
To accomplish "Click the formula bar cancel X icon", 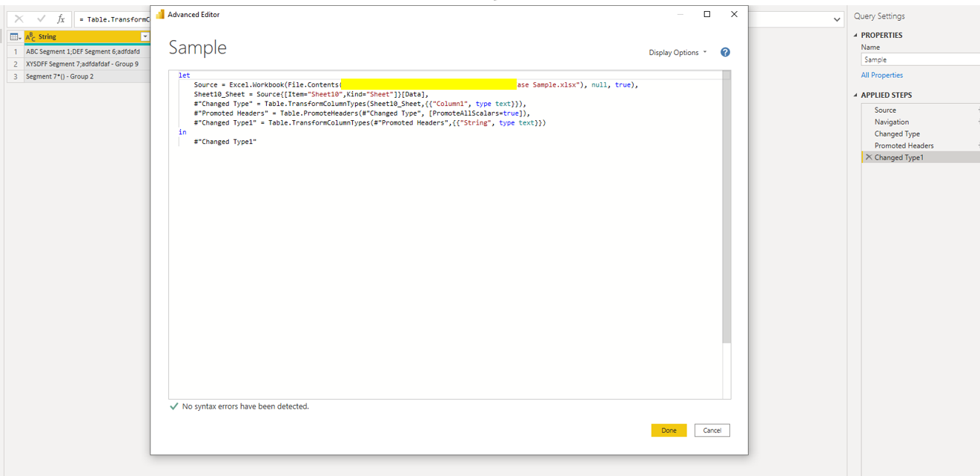I will (x=19, y=19).
